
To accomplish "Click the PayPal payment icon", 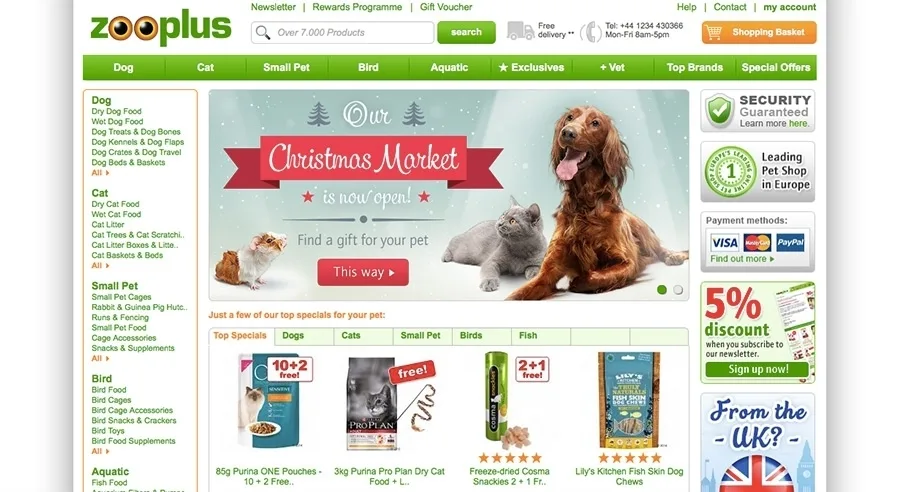I will tap(790, 243).
